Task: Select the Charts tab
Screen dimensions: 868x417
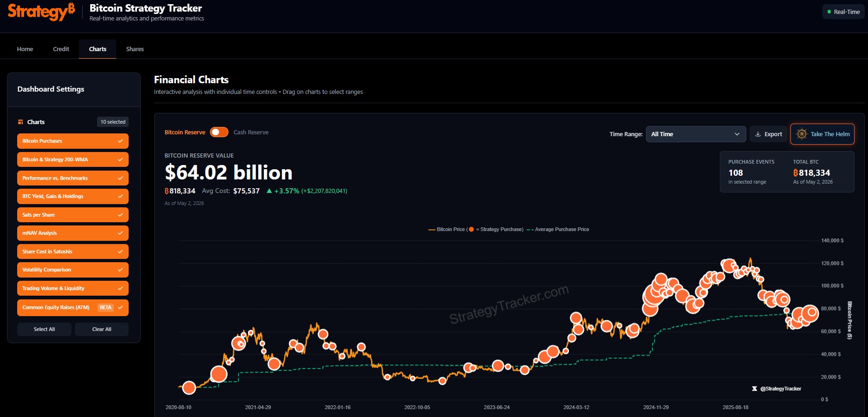Action: coord(98,49)
